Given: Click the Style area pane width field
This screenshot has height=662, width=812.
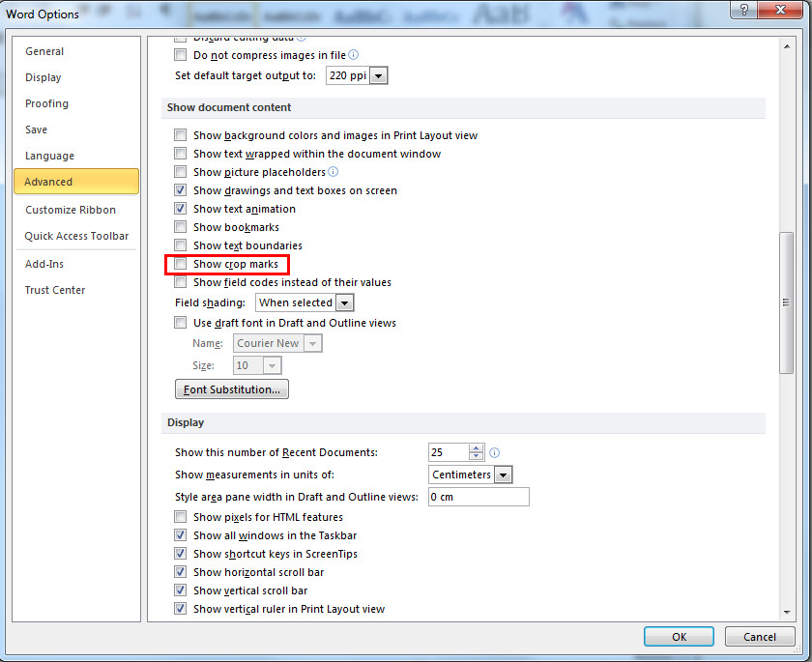Looking at the screenshot, I should tap(478, 497).
